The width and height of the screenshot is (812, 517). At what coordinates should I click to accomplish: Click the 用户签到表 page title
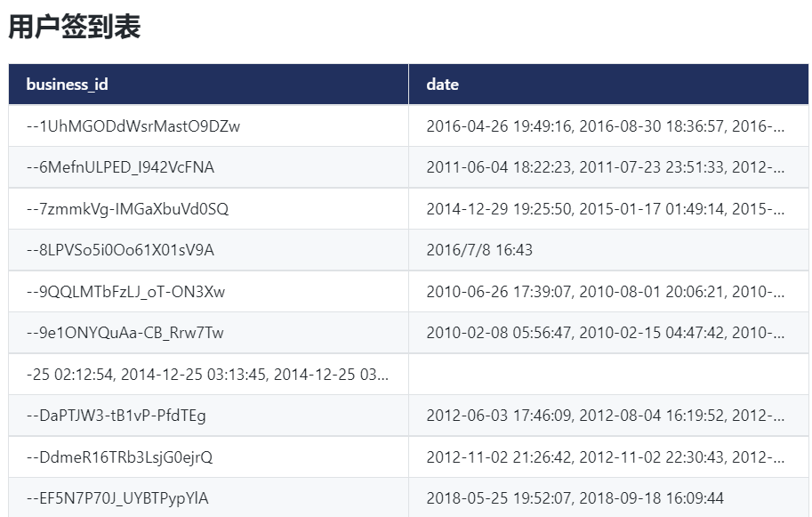75,28
